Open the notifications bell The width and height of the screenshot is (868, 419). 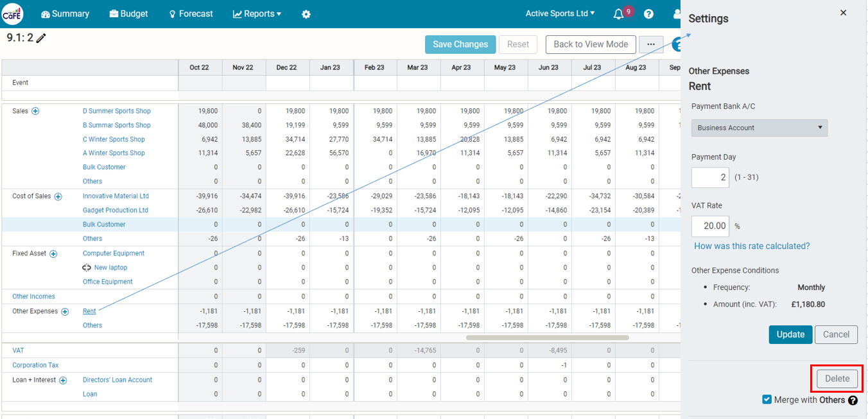(618, 14)
